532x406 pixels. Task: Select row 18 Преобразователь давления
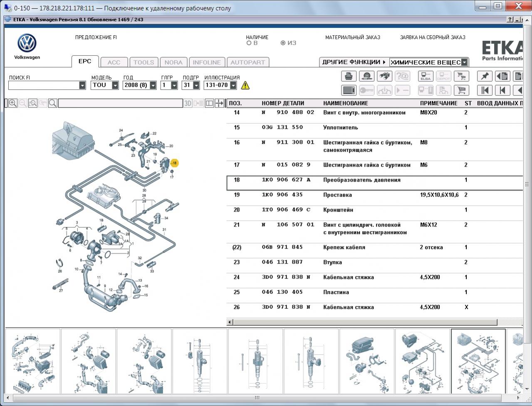click(374, 183)
